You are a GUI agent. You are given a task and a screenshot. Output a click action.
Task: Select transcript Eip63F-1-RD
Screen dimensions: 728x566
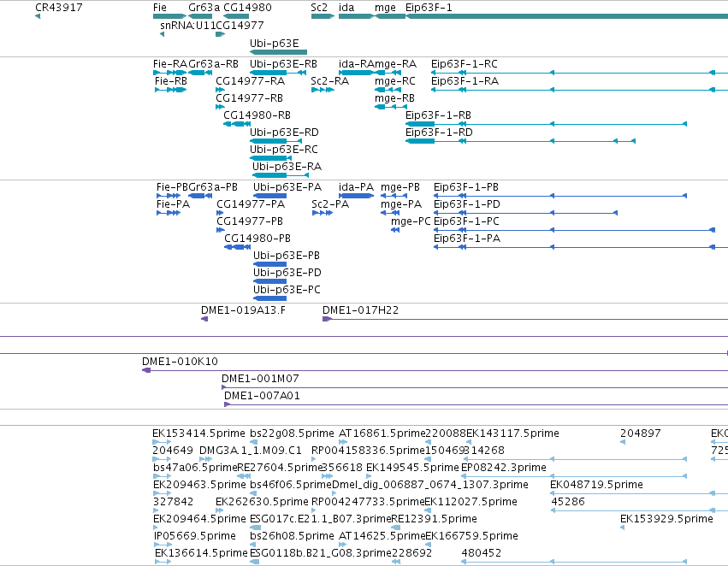439,133
